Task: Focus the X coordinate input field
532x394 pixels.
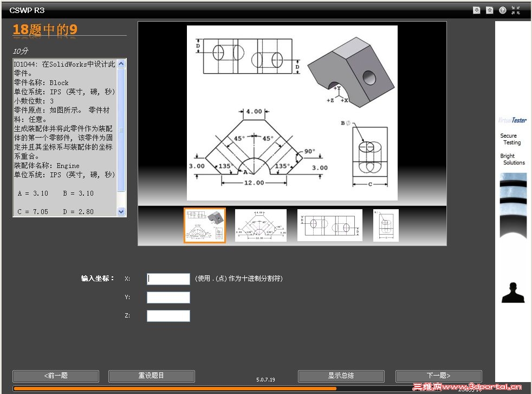Action: click(x=168, y=279)
